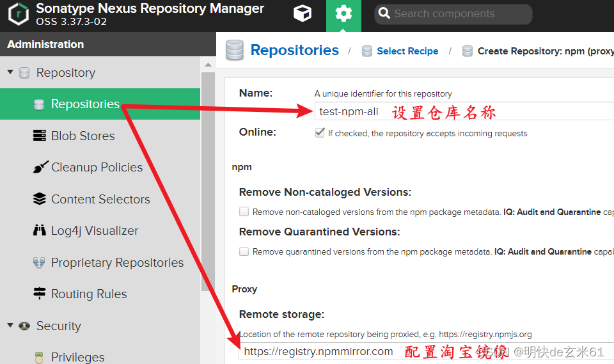614x364 pixels.
Task: Click the search magnifier icon
Action: pos(384,13)
